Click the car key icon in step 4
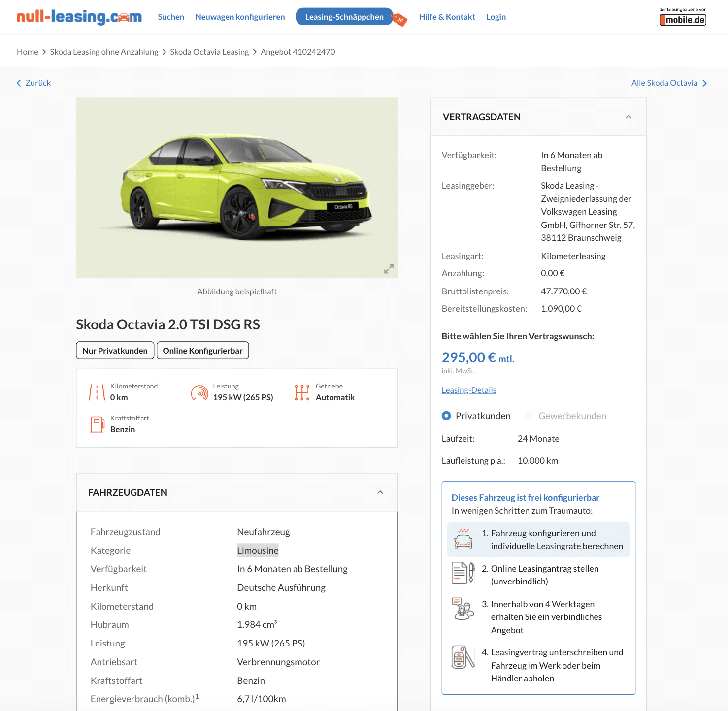This screenshot has height=711, width=728. pos(463,657)
